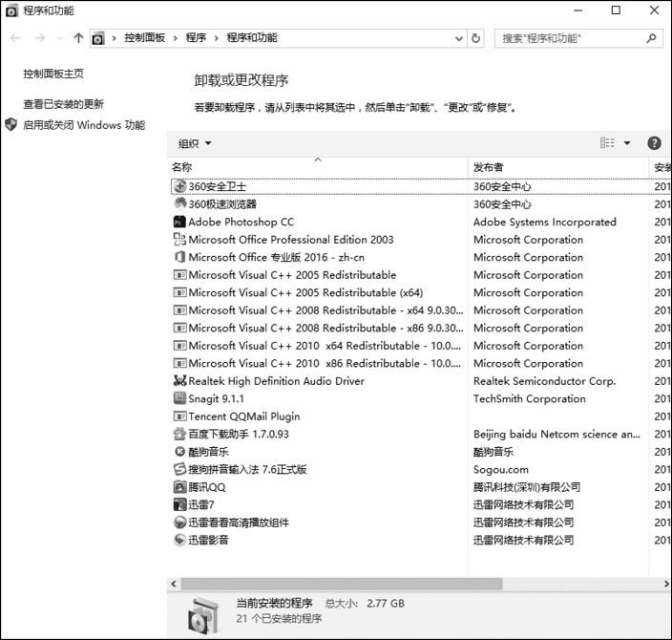This screenshot has width=672, height=640.
Task: Click the Snagit 9.1.1 icon
Action: 179,398
